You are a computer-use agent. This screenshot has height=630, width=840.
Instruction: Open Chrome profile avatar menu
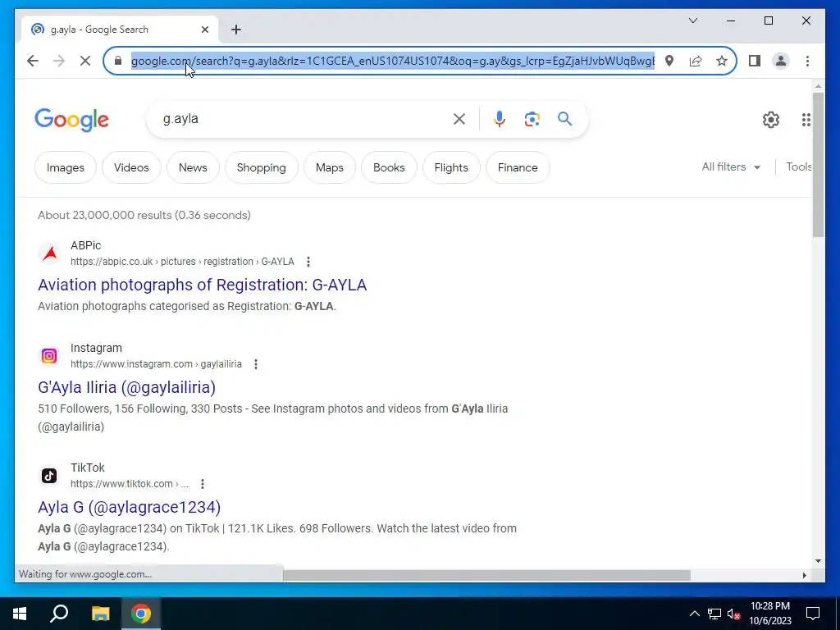[x=781, y=61]
